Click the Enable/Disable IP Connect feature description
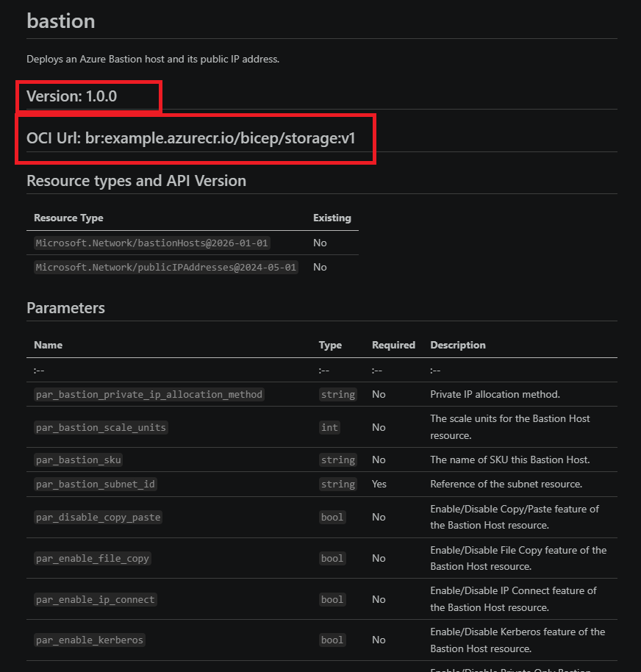641x672 pixels. click(x=513, y=599)
